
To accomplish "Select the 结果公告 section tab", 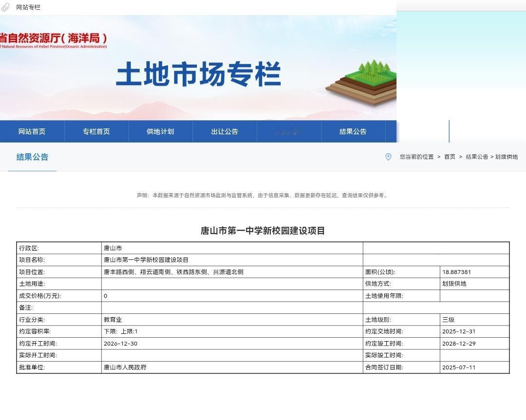I will (x=32, y=157).
